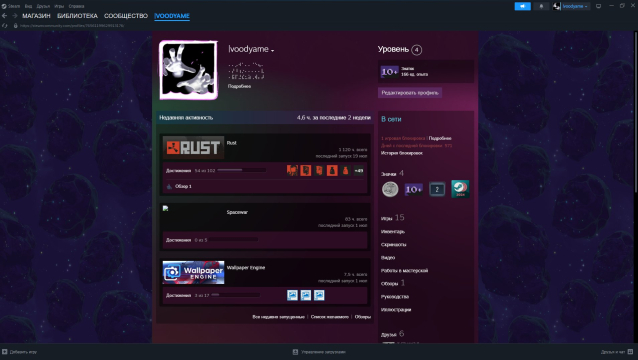Image resolution: width=638 pixels, height=360 pixels.
Task: Click the back navigation arrow
Action: [x=4, y=16]
